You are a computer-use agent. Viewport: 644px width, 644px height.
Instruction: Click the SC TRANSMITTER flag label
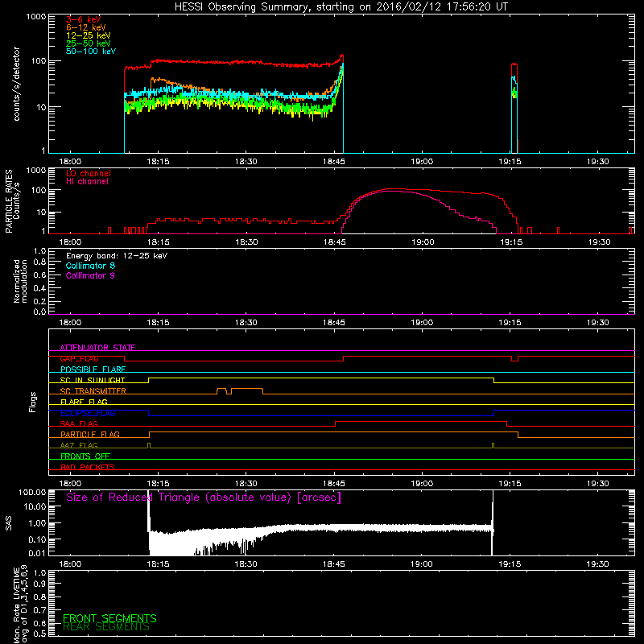pos(93,391)
